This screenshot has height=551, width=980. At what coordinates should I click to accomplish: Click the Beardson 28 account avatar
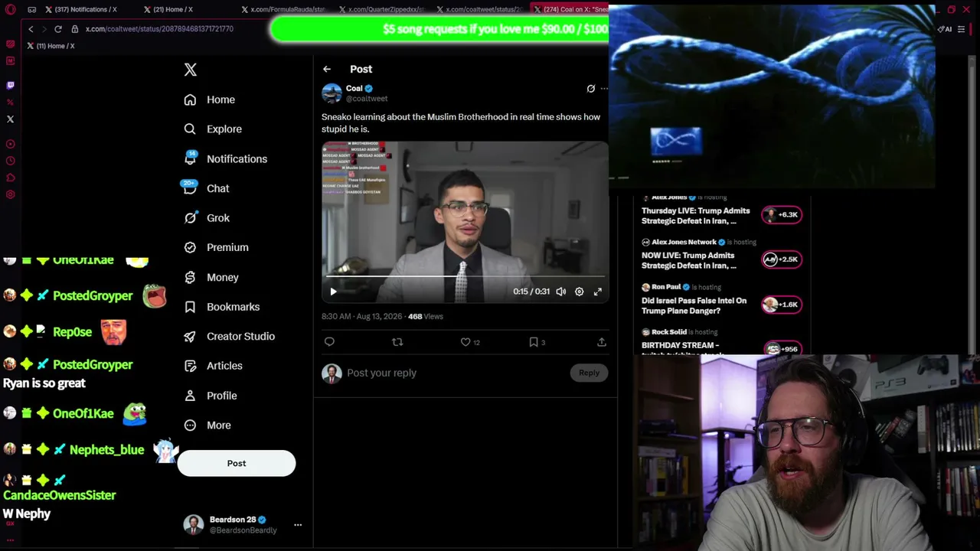pos(194,524)
